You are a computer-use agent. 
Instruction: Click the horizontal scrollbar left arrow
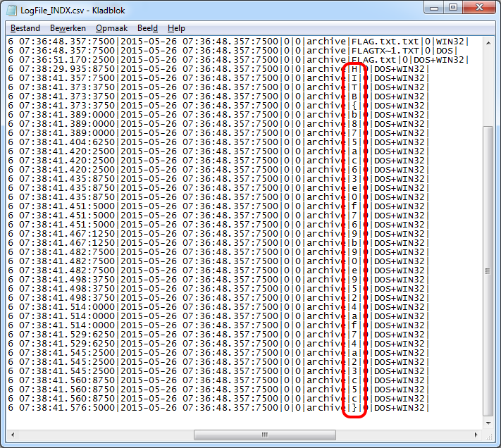tap(12, 434)
